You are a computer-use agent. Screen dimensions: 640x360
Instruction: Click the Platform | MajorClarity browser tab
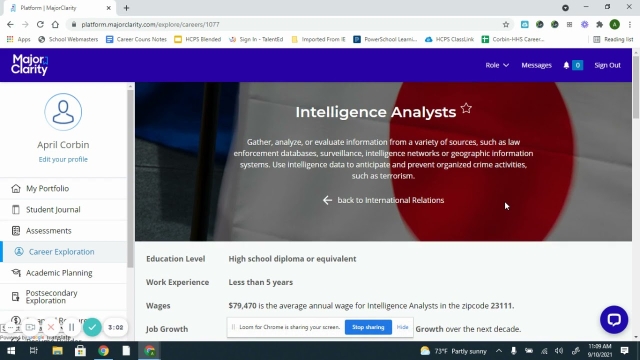(60, 8)
